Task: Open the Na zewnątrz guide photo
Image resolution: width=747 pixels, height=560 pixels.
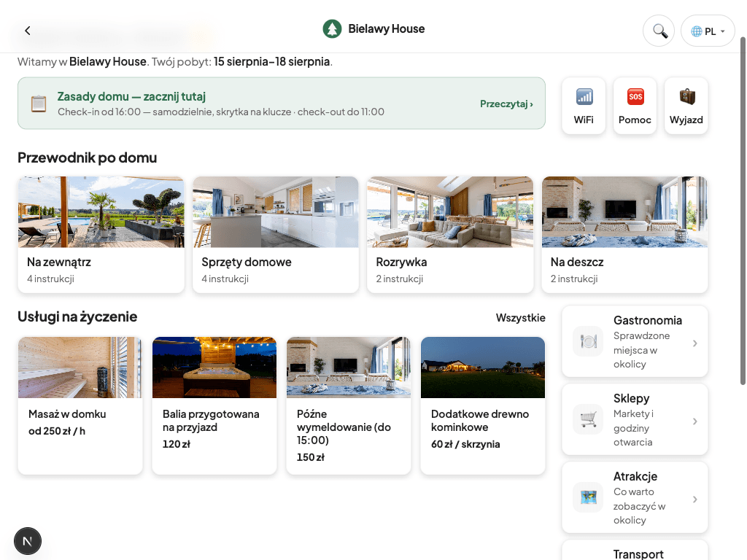Action: pos(101,212)
